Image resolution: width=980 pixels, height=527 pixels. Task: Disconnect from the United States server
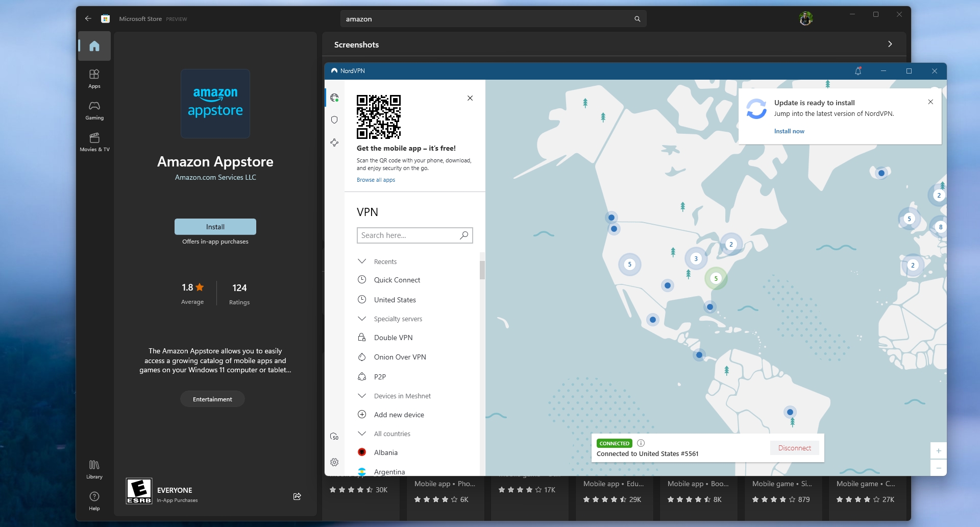(x=794, y=448)
